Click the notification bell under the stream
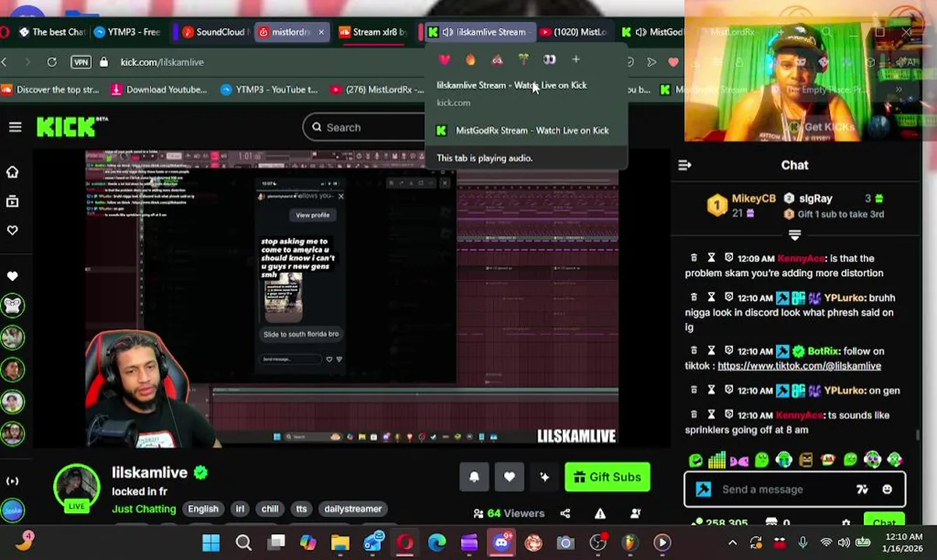Screen dimensions: 937x560 (474, 477)
